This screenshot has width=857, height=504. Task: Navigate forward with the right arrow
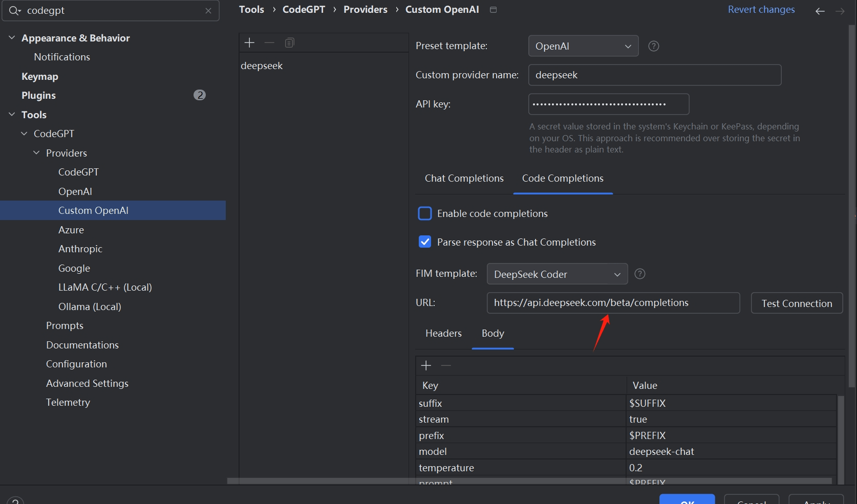click(840, 11)
